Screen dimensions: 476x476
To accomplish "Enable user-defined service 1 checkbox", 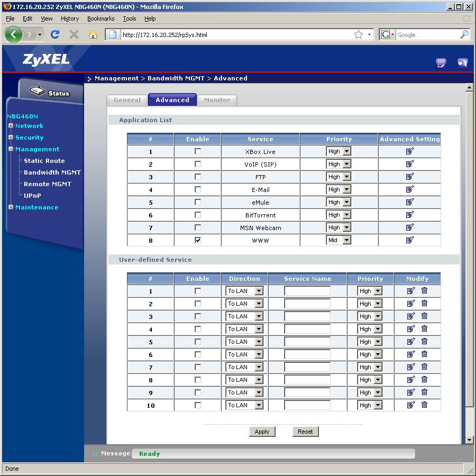I will 198,291.
